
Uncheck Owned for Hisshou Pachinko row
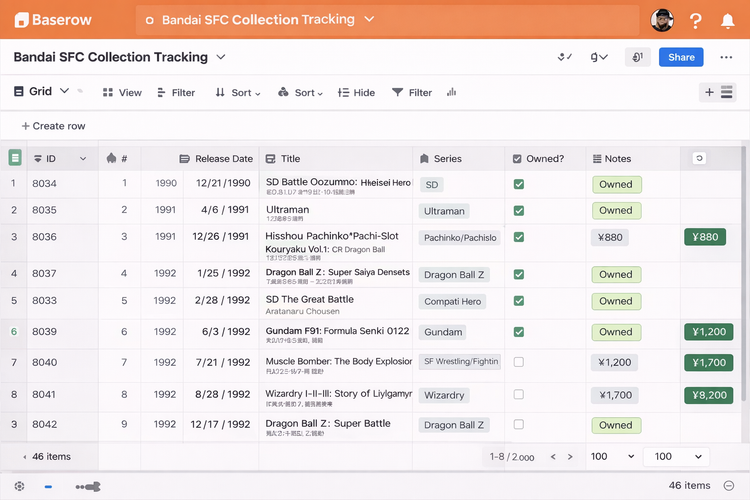518,237
